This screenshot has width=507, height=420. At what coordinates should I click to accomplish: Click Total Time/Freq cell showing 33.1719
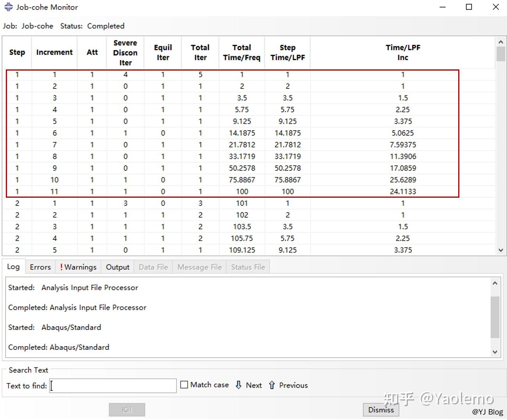click(242, 156)
